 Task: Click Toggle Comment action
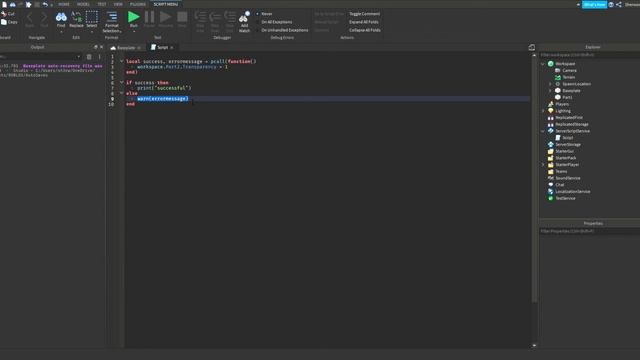click(364, 14)
